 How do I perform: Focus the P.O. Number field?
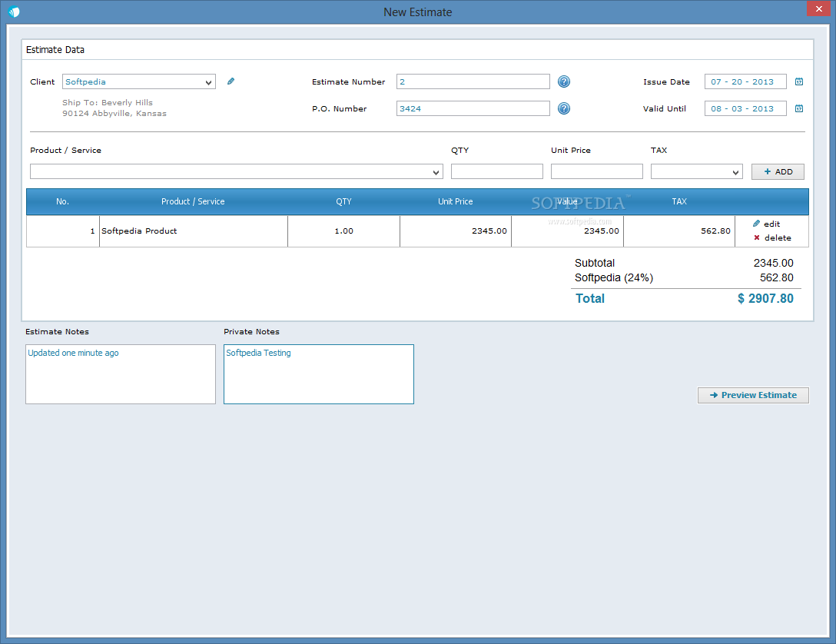click(473, 108)
